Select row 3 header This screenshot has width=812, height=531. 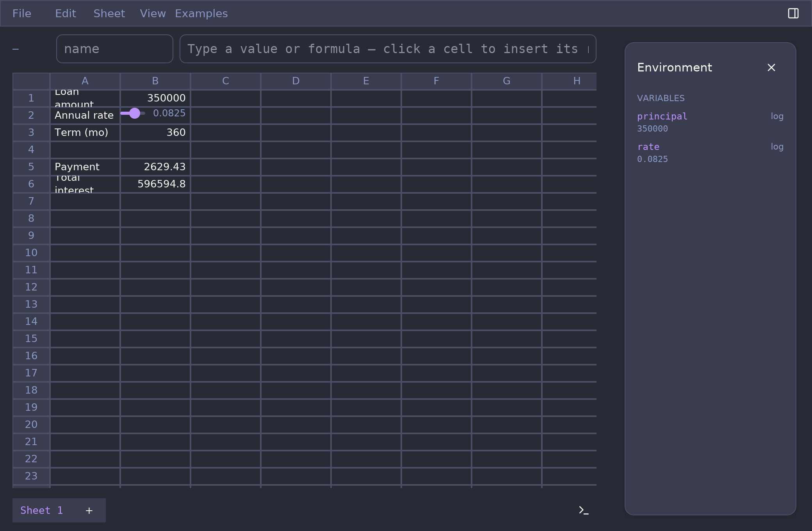click(x=31, y=132)
